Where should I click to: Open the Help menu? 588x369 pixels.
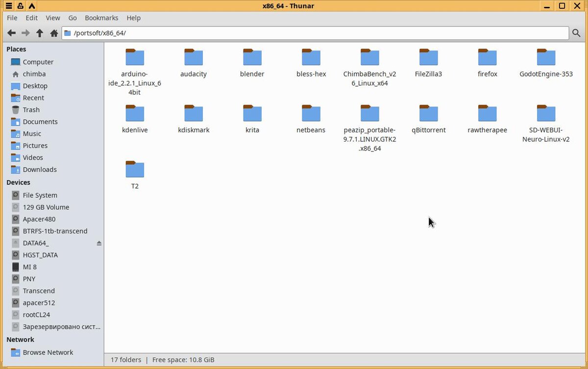tap(133, 18)
